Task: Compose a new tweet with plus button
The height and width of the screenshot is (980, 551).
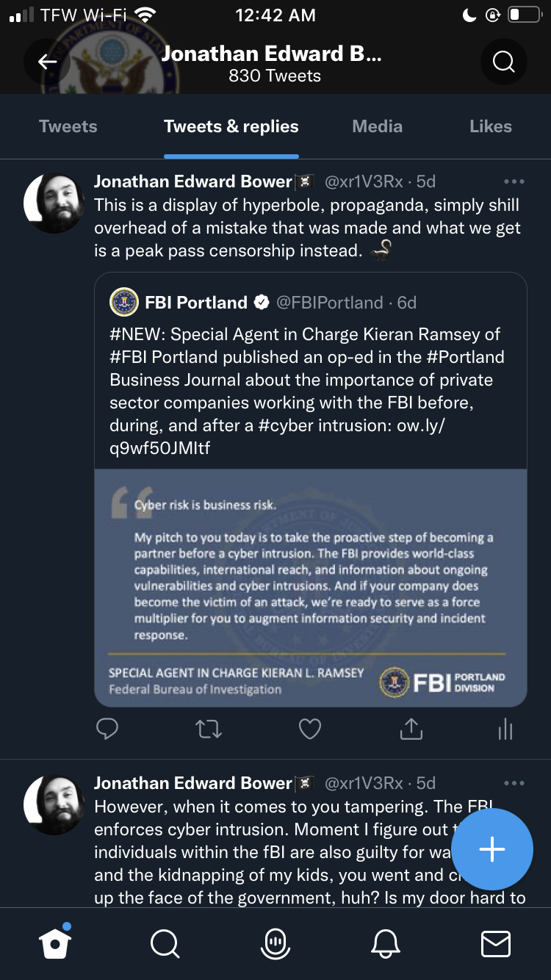Action: [491, 849]
